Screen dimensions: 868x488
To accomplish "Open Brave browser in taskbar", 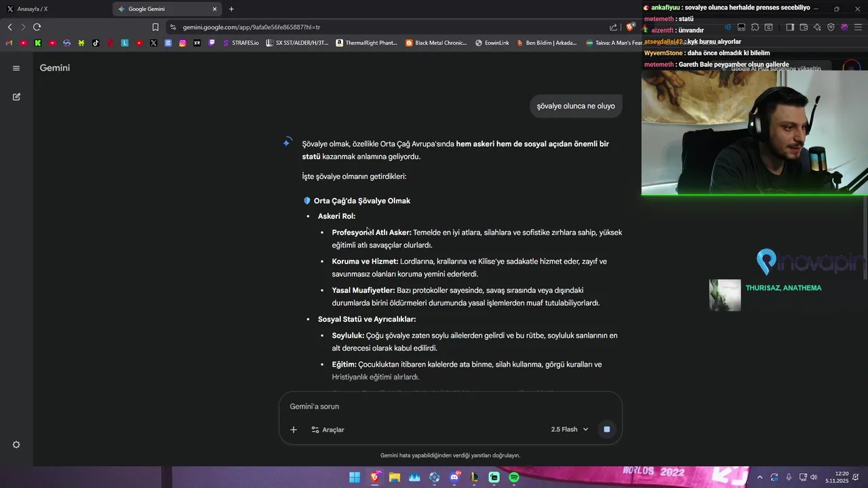I will coord(375,477).
